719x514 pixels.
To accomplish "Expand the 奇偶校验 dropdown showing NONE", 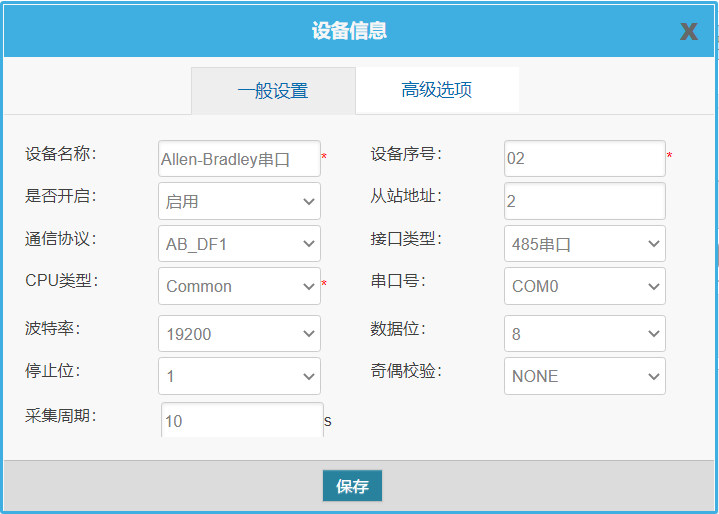I will coord(584,376).
